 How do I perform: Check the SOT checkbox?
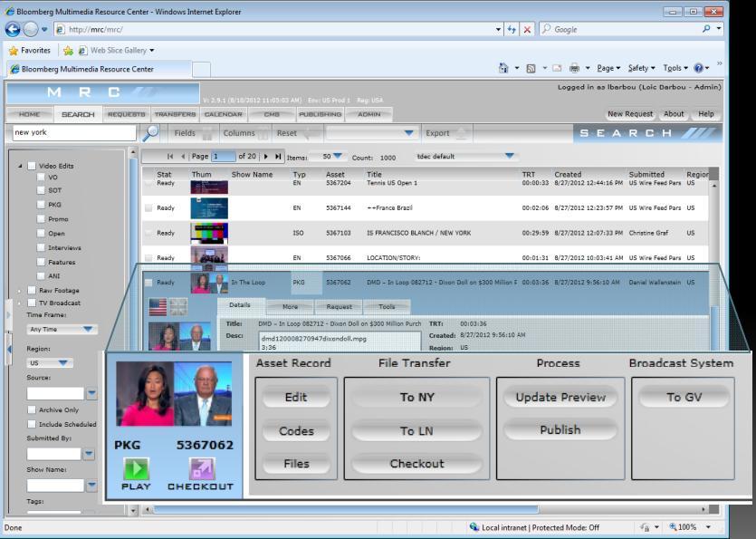pos(41,190)
